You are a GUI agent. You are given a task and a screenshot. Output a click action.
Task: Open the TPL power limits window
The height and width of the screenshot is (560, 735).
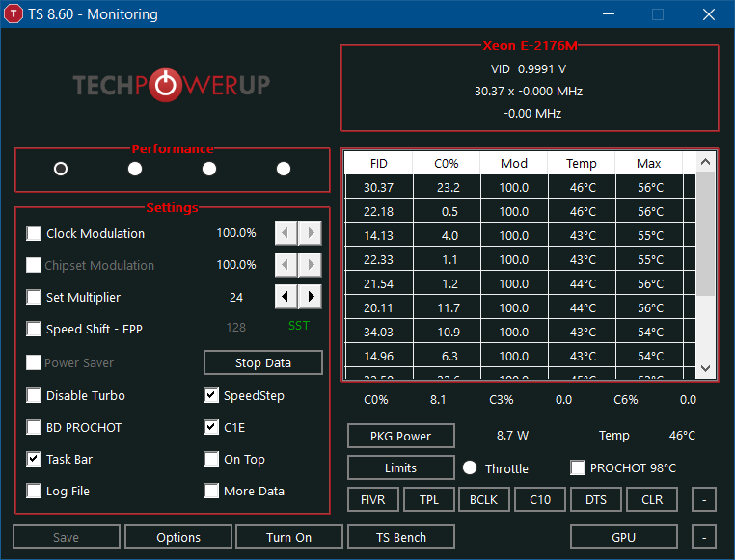click(x=429, y=499)
